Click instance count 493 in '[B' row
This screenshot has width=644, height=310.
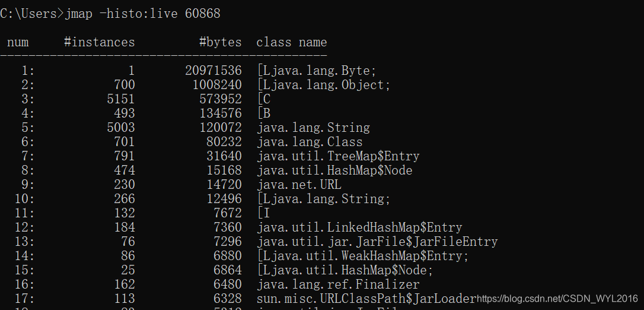(x=125, y=113)
